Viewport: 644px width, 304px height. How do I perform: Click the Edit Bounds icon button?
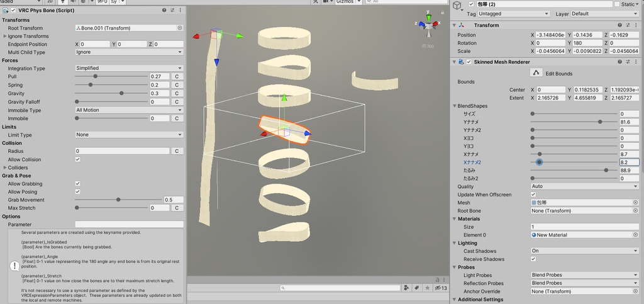536,73
